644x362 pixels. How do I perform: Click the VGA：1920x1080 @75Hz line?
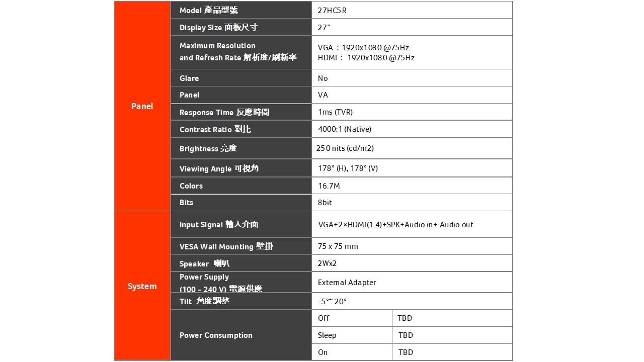(x=363, y=48)
